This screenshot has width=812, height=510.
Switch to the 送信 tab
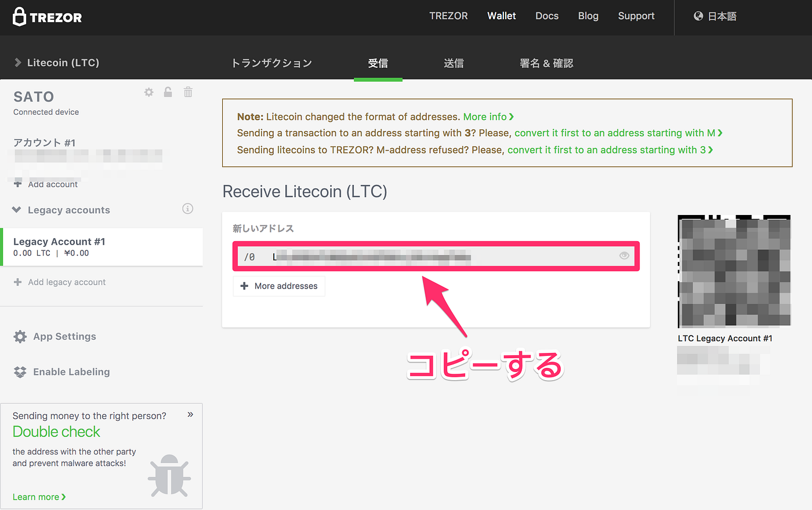pos(454,63)
